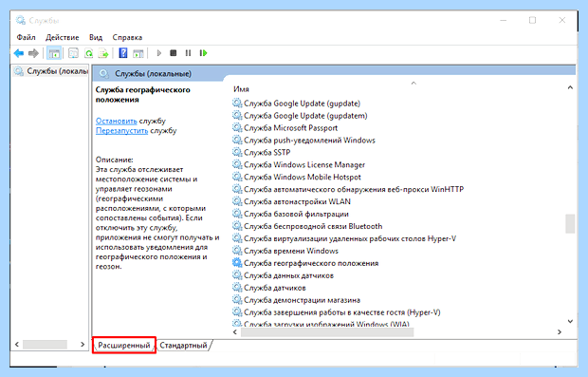Screen dimensions: 588x377
Task: Open the Справка menu
Action: click(127, 37)
